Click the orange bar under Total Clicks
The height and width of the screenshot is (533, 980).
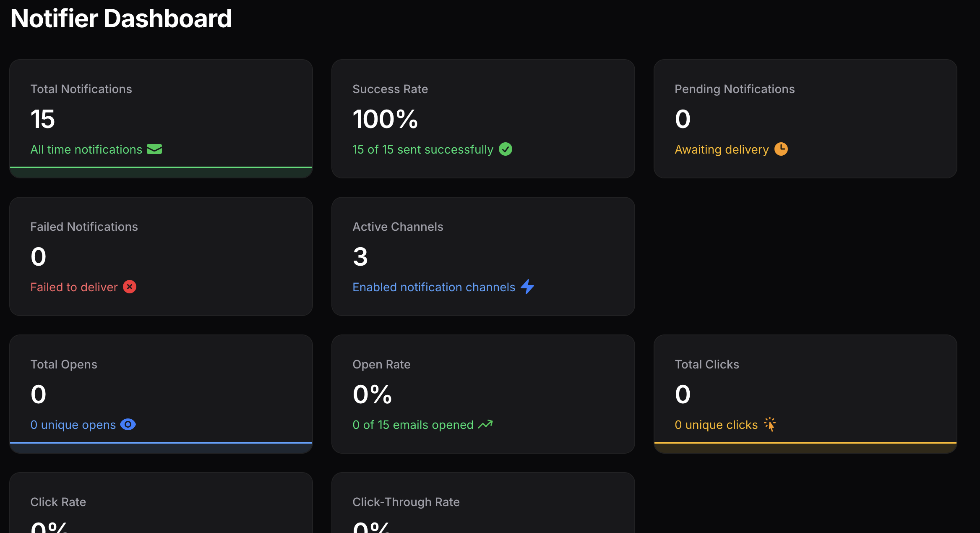tap(805, 443)
